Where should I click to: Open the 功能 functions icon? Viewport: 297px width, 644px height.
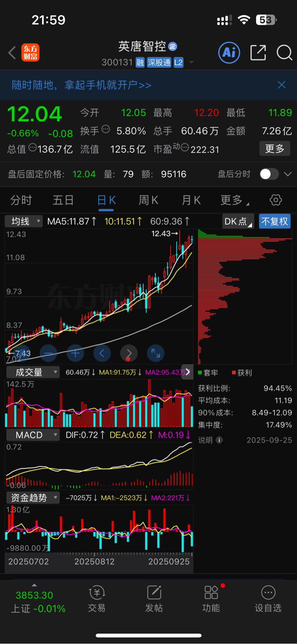click(x=211, y=599)
